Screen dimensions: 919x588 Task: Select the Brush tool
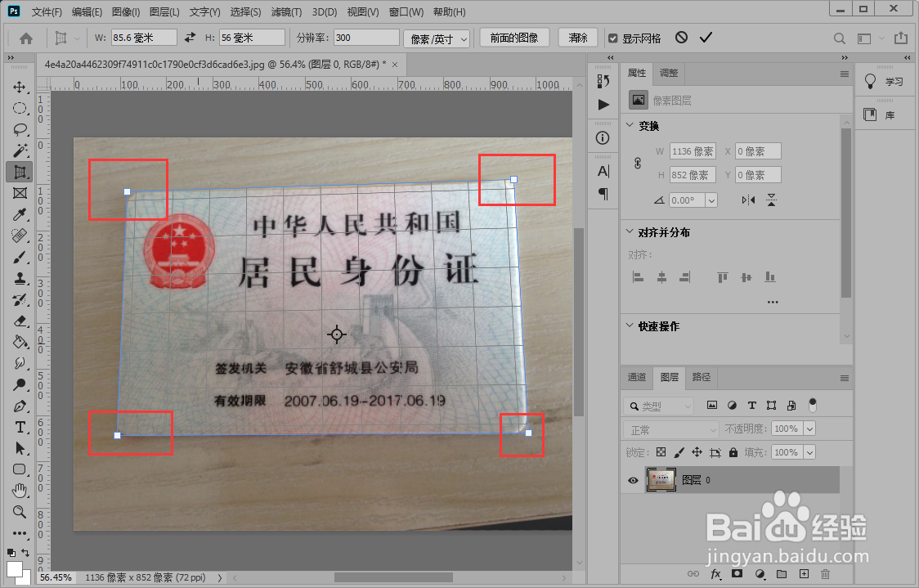pyautogui.click(x=20, y=258)
